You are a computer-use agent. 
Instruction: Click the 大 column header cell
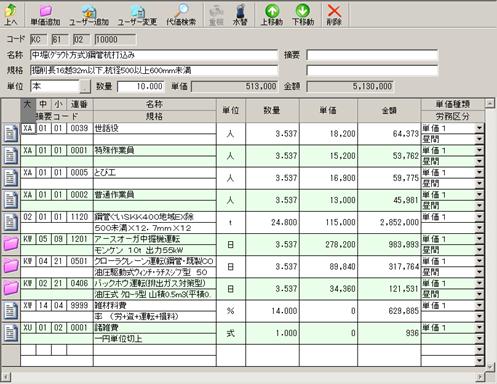(28, 104)
